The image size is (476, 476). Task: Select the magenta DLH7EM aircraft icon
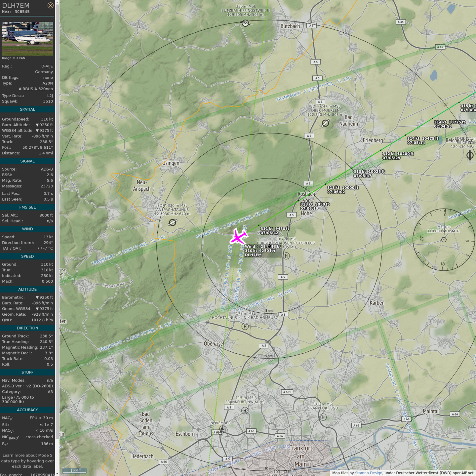pyautogui.click(x=239, y=237)
